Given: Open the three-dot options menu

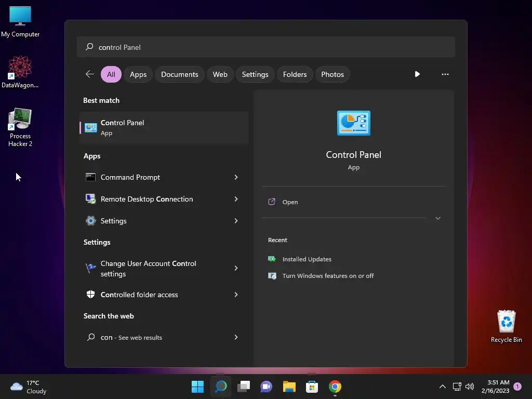Looking at the screenshot, I should point(445,74).
